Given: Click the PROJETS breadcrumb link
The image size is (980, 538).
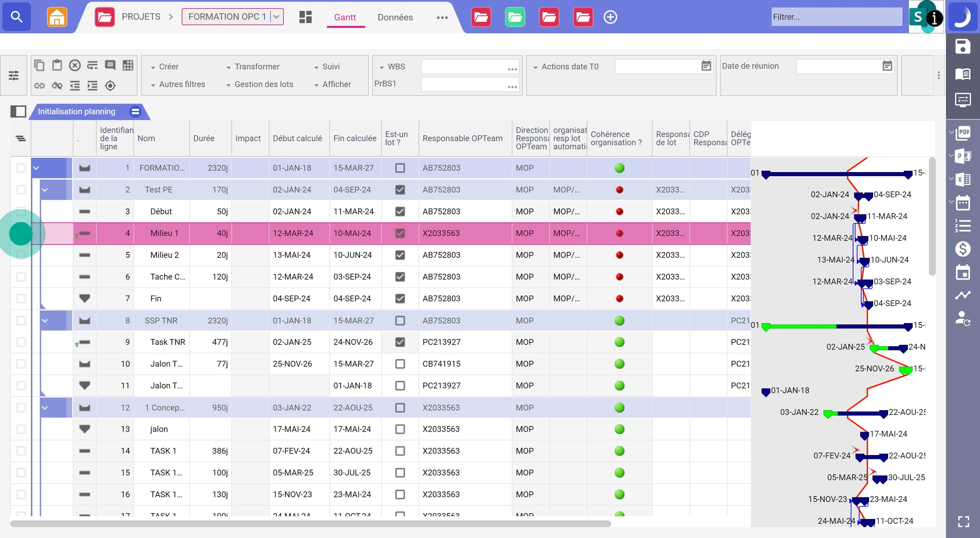Looking at the screenshot, I should (x=141, y=17).
